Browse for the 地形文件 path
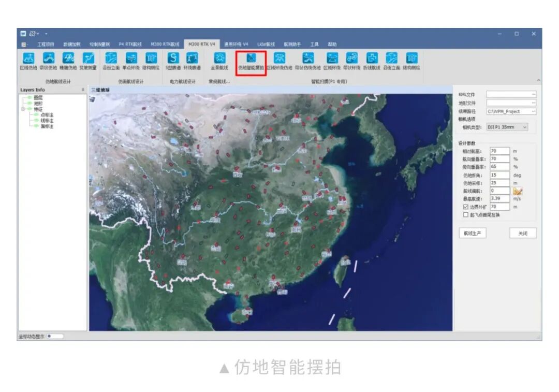 (533, 103)
